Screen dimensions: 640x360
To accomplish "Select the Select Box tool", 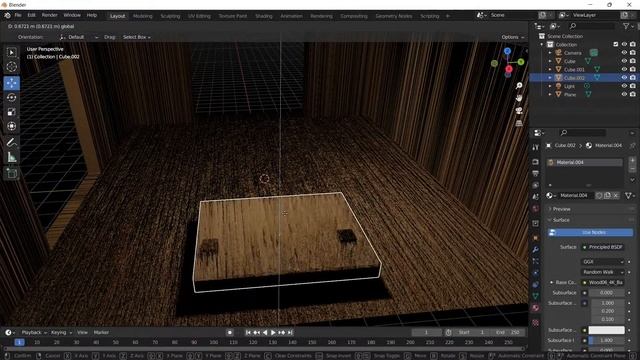I will coord(11,52).
